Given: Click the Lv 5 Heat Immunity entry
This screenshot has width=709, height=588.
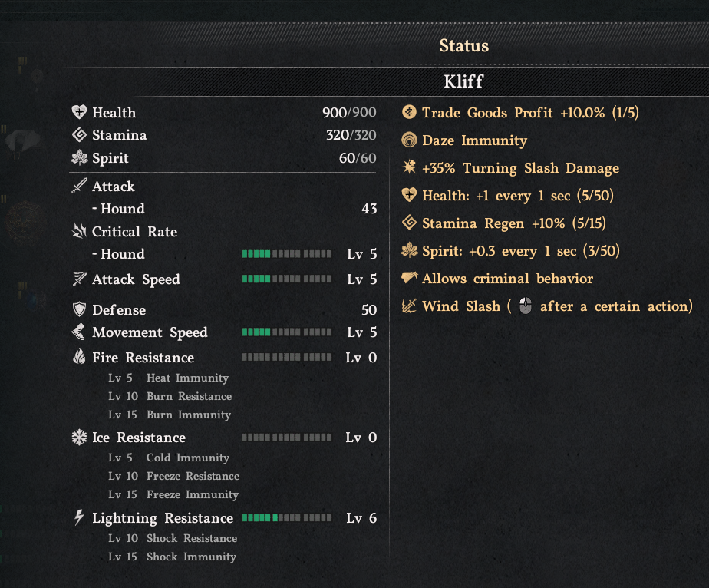Looking at the screenshot, I should coord(168,378).
